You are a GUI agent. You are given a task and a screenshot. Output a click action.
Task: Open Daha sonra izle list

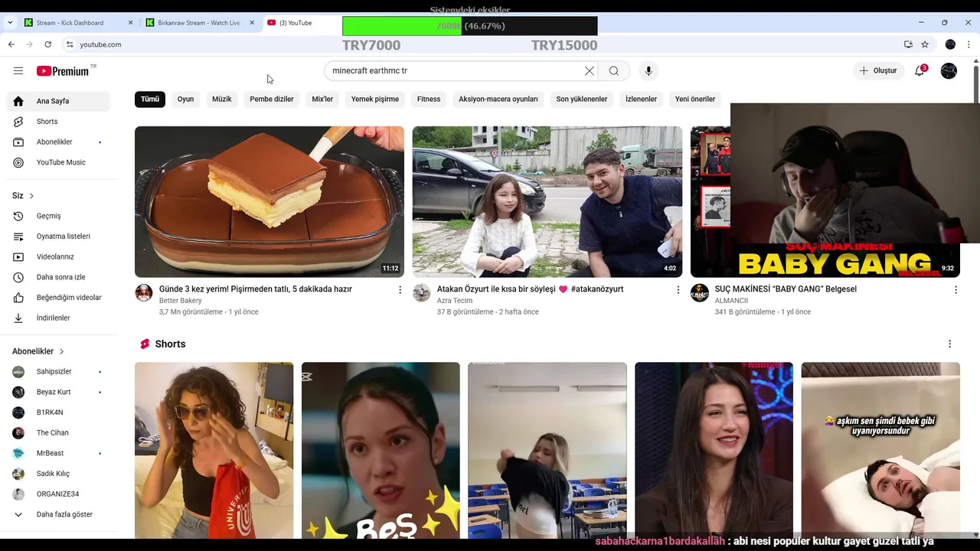(58, 277)
